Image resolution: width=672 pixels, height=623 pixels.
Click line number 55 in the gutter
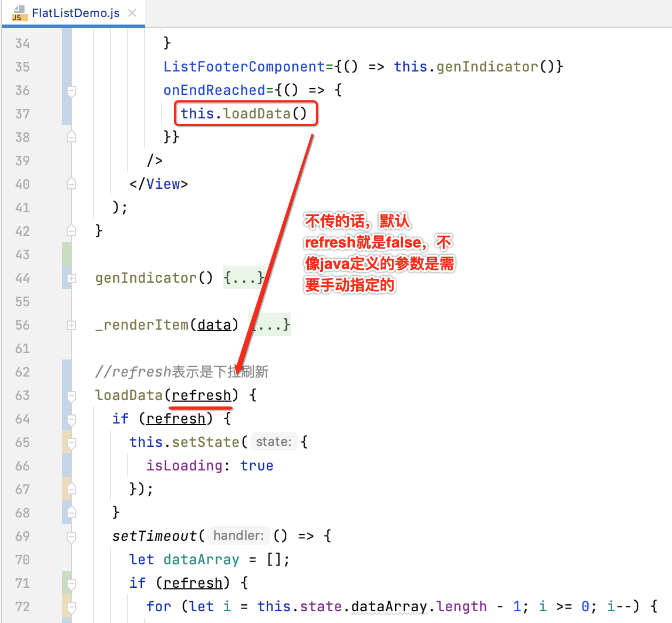tap(22, 301)
